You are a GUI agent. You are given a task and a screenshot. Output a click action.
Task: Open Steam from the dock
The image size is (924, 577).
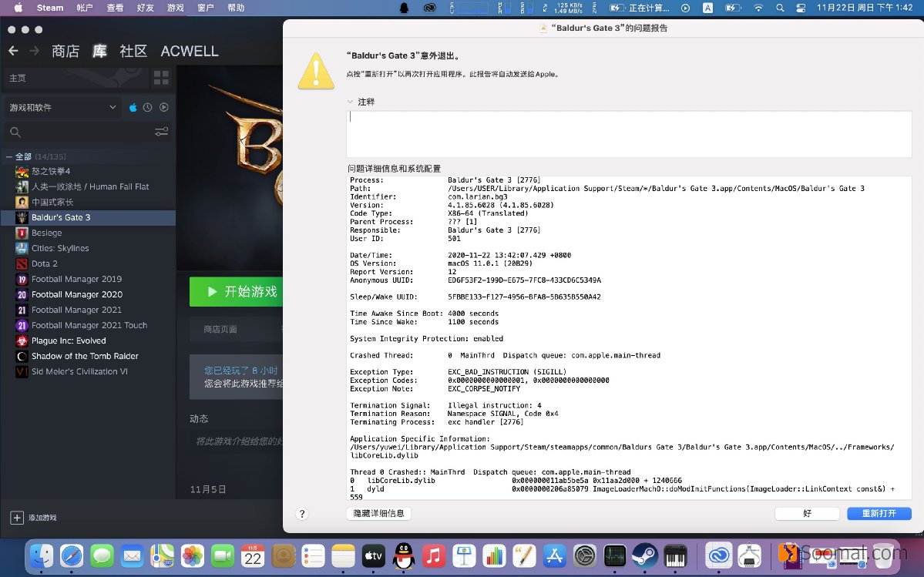tap(646, 555)
